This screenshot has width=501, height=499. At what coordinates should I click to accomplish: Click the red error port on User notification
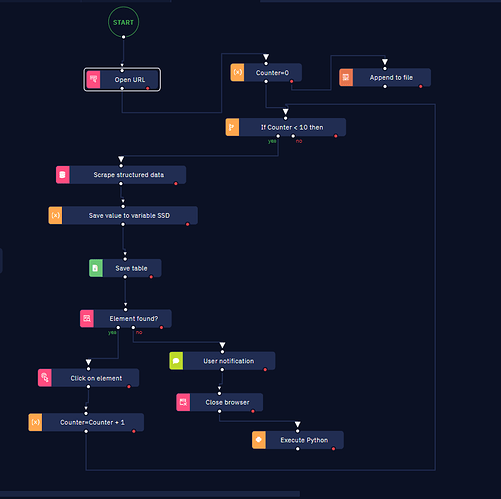pyautogui.click(x=265, y=370)
